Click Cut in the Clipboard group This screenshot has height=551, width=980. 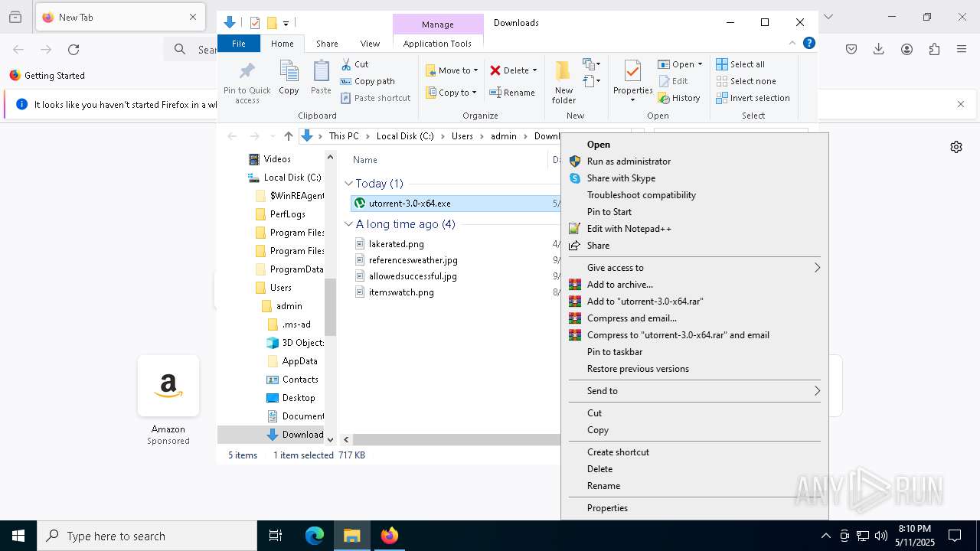(354, 64)
